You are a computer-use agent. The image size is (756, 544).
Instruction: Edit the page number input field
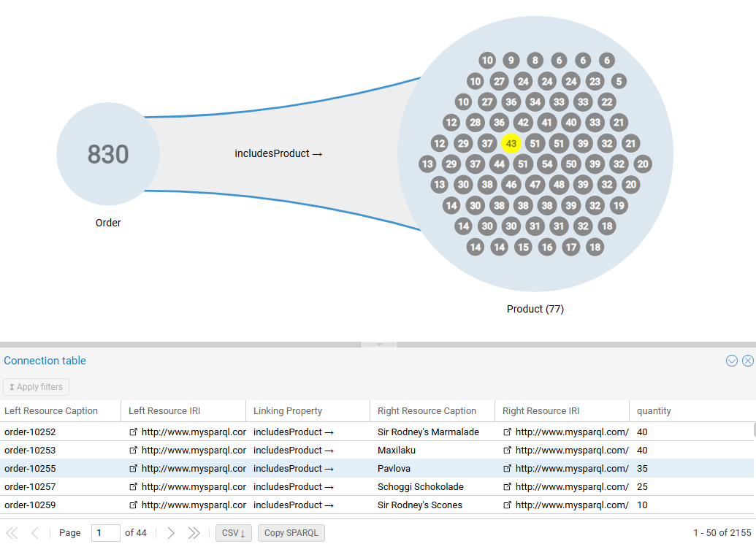tap(104, 532)
